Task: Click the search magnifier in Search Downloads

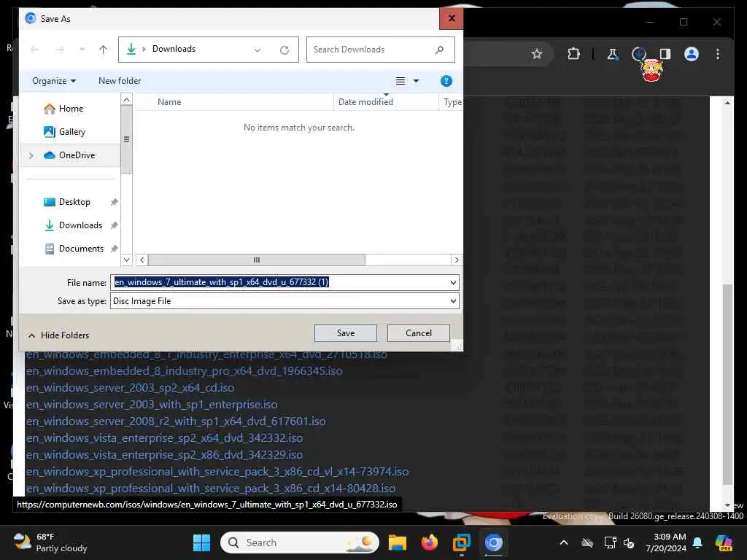Action: pos(439,50)
